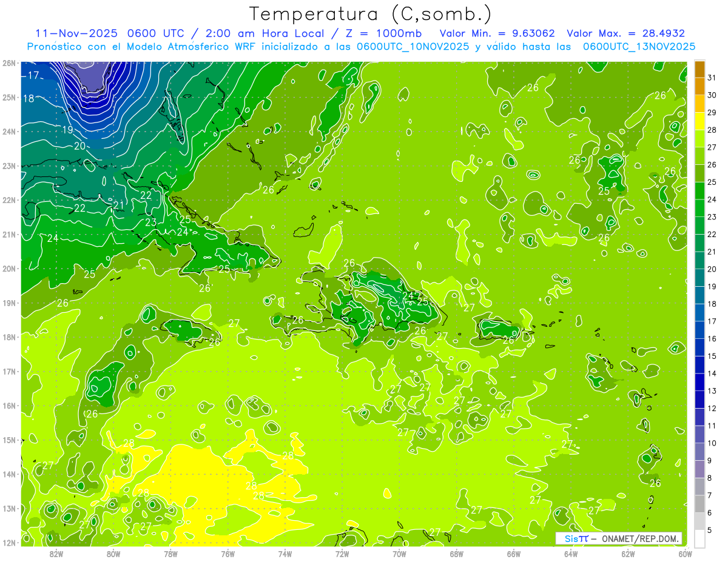Click the colorbar tick label "5"
The height and width of the screenshot is (562, 728).
point(710,530)
